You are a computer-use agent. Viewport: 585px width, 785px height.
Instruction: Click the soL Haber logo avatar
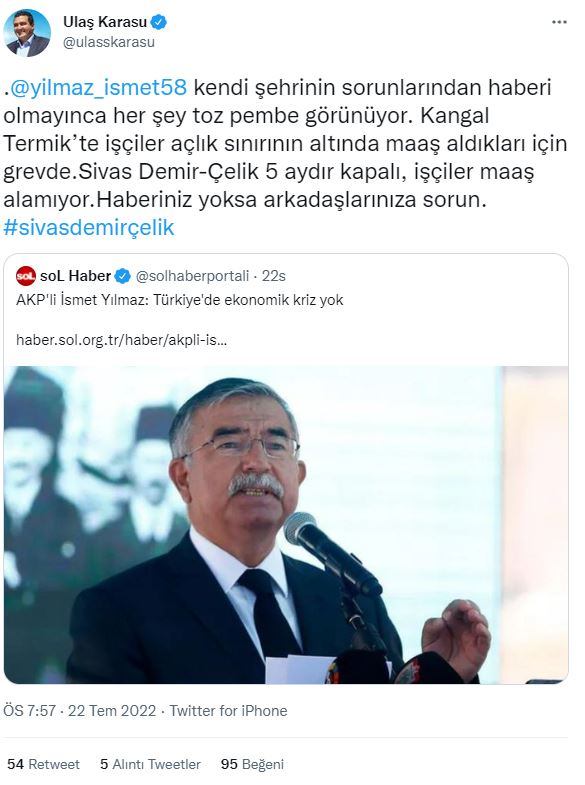[26, 276]
